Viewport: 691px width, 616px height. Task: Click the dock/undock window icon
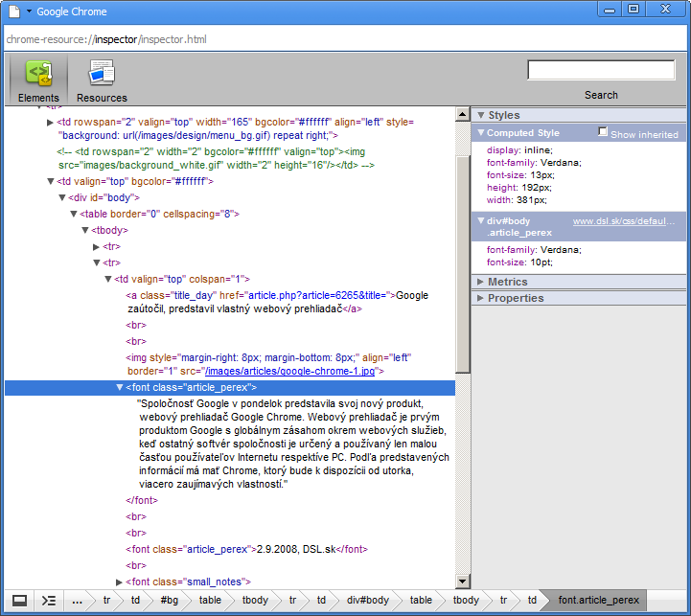click(19, 600)
